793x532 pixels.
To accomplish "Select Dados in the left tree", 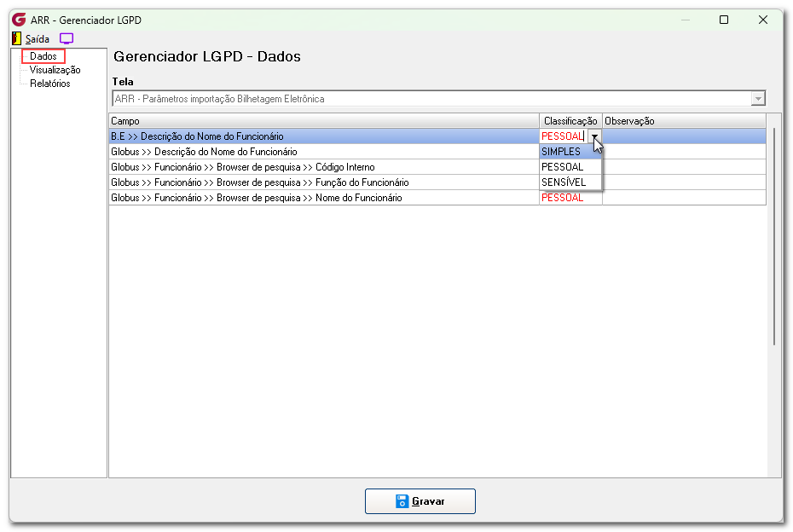I will (43, 56).
